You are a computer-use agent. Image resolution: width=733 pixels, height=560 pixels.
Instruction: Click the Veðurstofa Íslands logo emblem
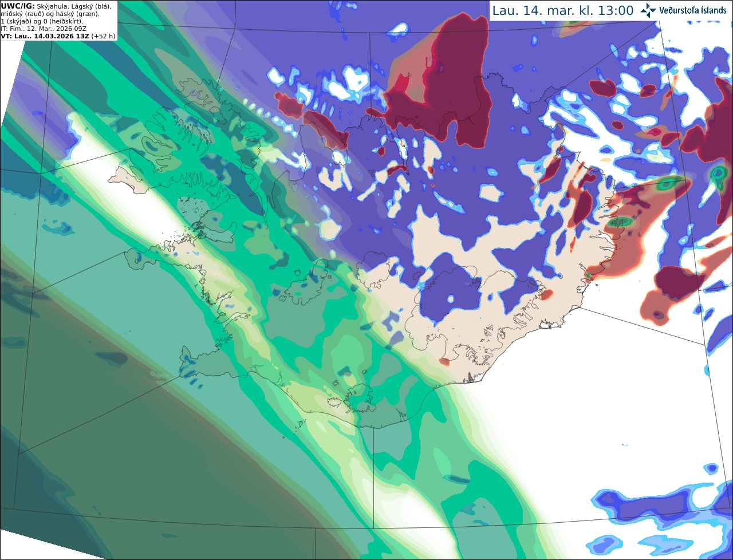[x=648, y=10]
